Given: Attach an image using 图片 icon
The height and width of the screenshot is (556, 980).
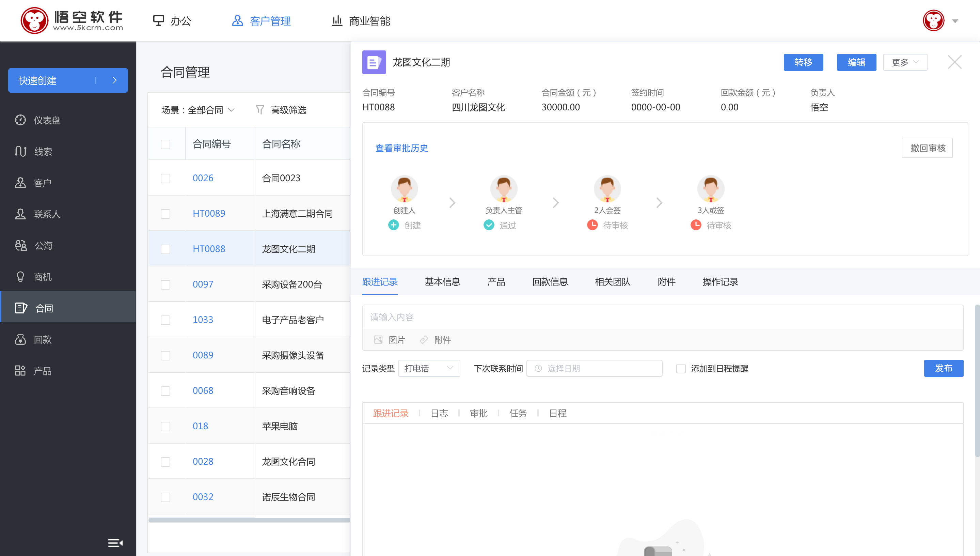Looking at the screenshot, I should [x=378, y=339].
